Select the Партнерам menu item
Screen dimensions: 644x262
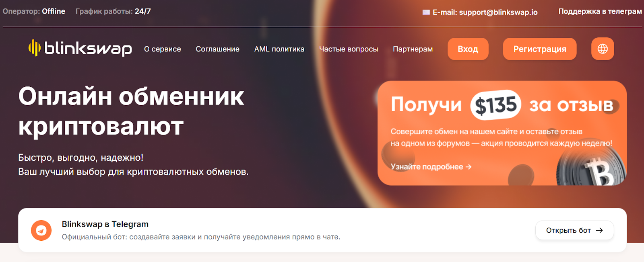pos(413,49)
